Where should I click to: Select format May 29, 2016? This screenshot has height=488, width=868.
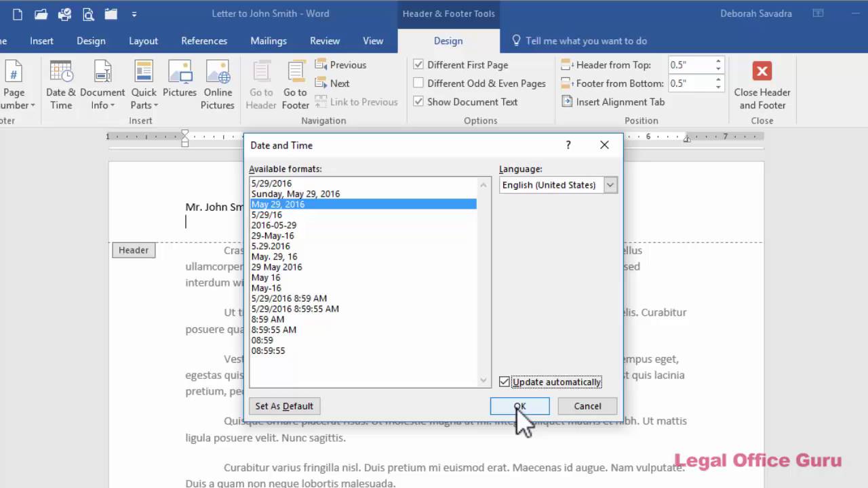coord(363,204)
